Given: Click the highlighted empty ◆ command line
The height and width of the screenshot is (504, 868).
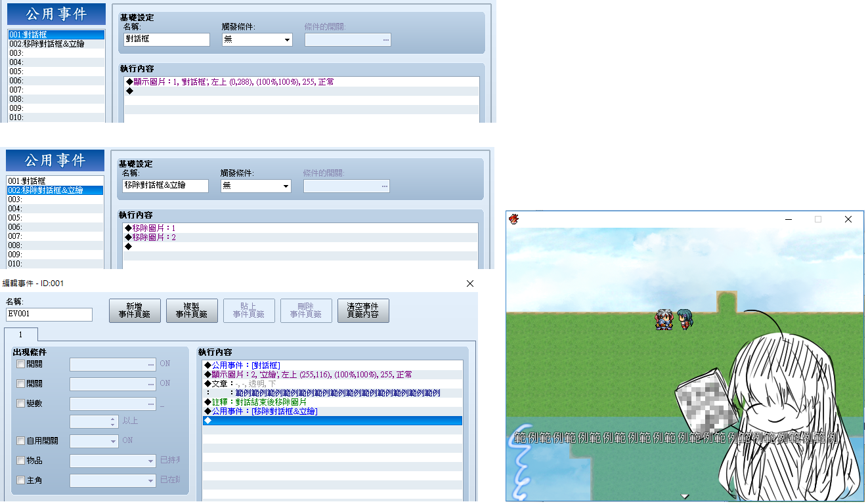Looking at the screenshot, I should 333,421.
